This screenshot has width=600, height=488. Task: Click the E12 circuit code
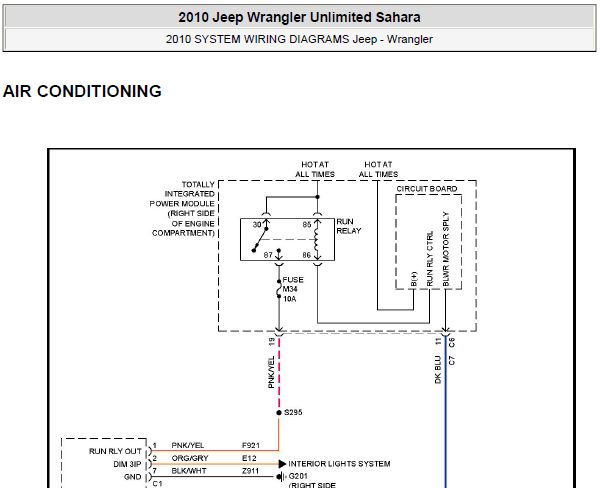(249, 458)
